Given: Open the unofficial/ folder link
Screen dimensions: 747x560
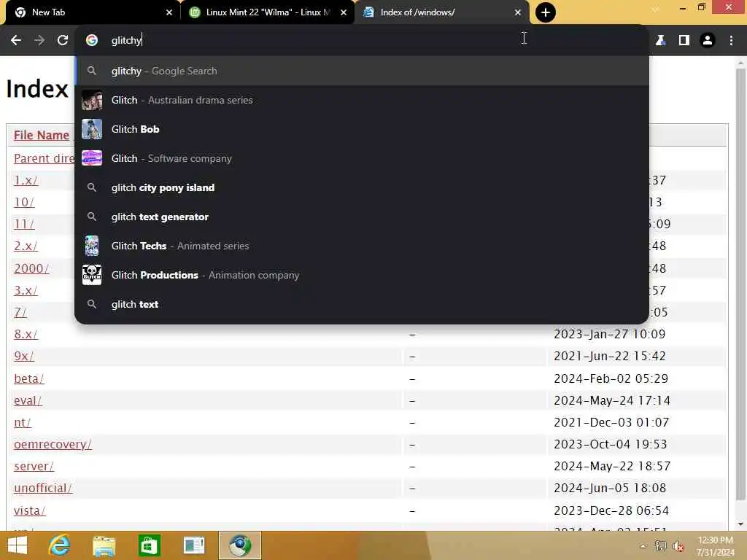Looking at the screenshot, I should (43, 489).
